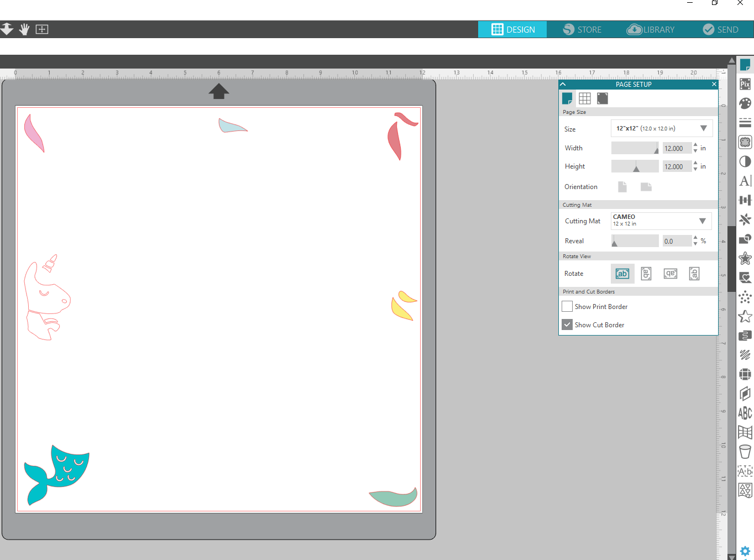Switch to the Library tab
754x560 pixels.
point(651,29)
